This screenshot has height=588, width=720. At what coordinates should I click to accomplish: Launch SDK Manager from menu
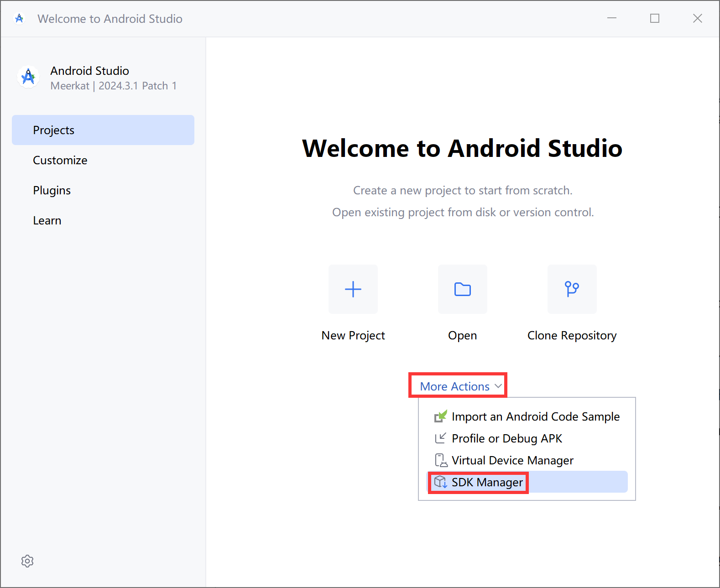coord(527,482)
